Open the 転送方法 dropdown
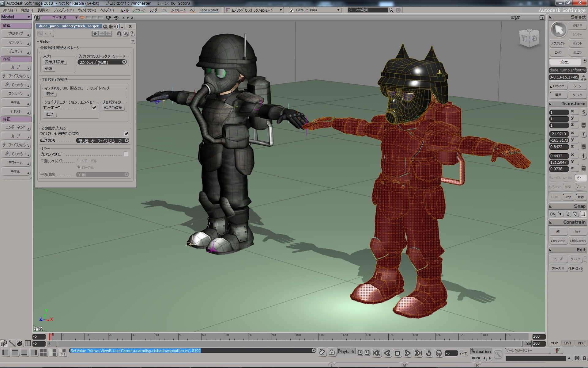 [102, 141]
